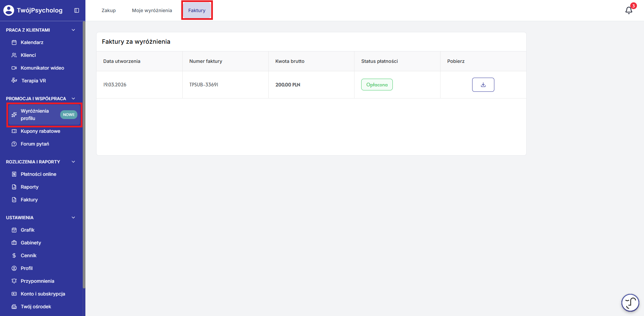This screenshot has height=316, width=644.
Task: Collapse the PRACA Z KLIENTAMI section chevron
Action: [x=73, y=30]
